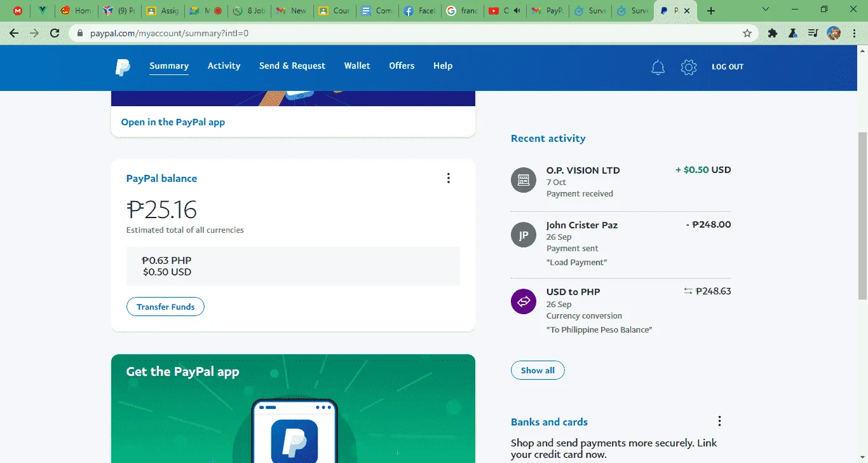
Task: Open the John Crister Paz payment name
Action: click(582, 225)
